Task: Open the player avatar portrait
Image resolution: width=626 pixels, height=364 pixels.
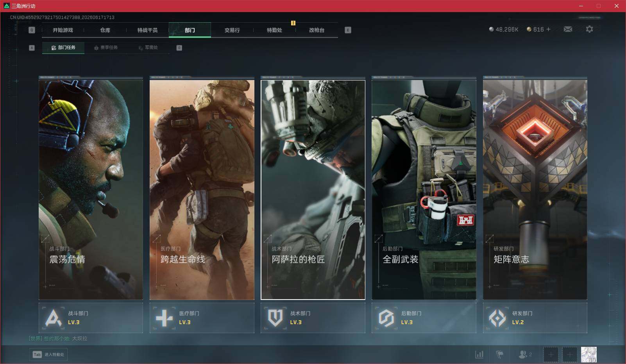Action: coord(588,355)
